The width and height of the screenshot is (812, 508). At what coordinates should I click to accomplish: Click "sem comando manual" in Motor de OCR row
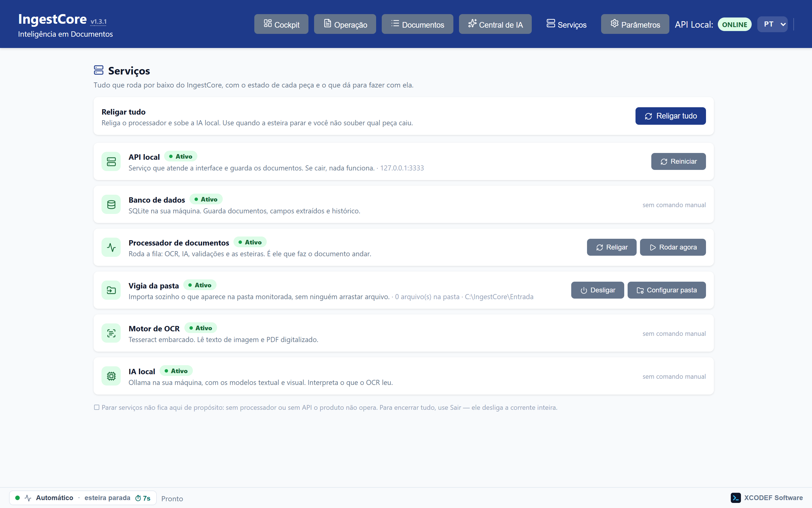pos(674,334)
